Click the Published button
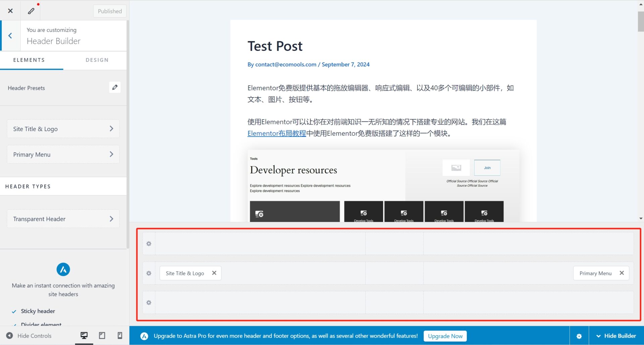Screen dimensions: 644x345 click(x=110, y=11)
